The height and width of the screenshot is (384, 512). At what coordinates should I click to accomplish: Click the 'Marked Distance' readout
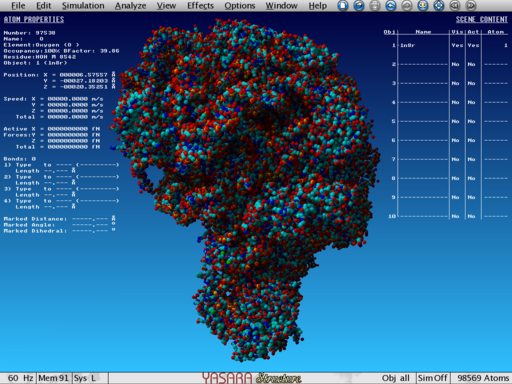tap(59, 219)
